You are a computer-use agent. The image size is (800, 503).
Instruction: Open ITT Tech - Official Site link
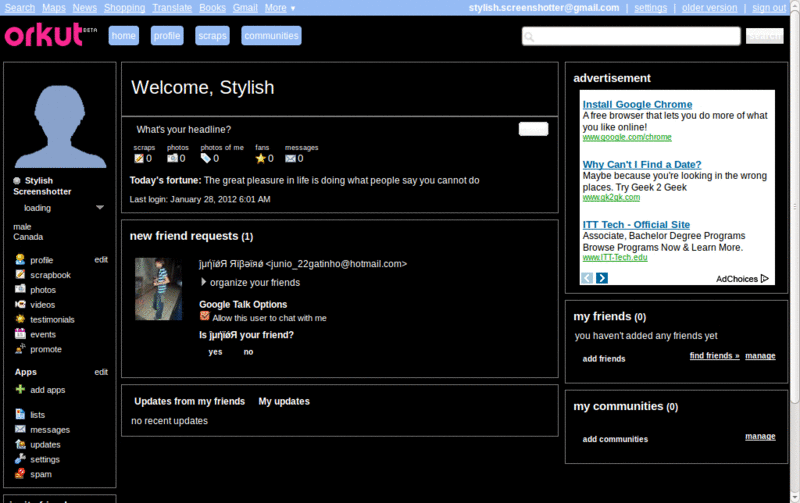(636, 224)
